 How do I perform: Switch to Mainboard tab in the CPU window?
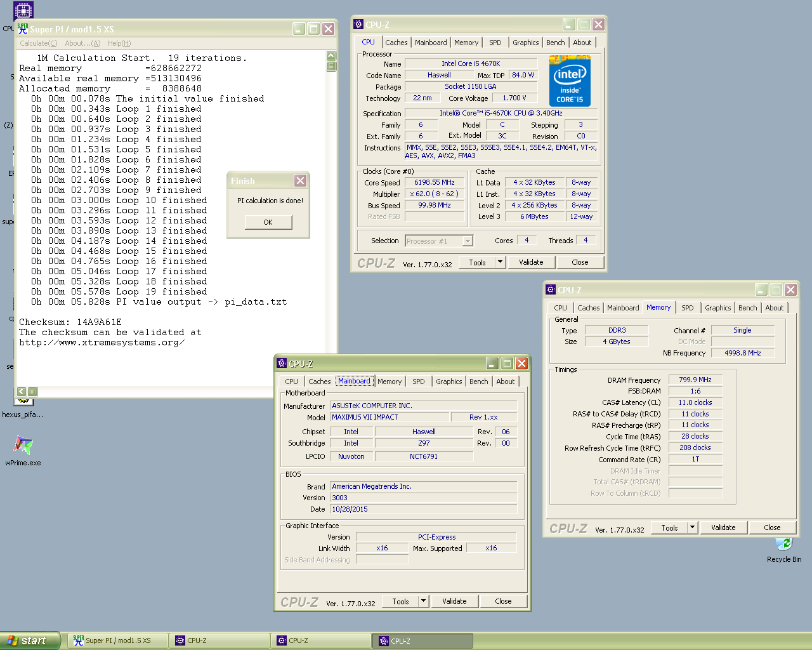point(431,43)
